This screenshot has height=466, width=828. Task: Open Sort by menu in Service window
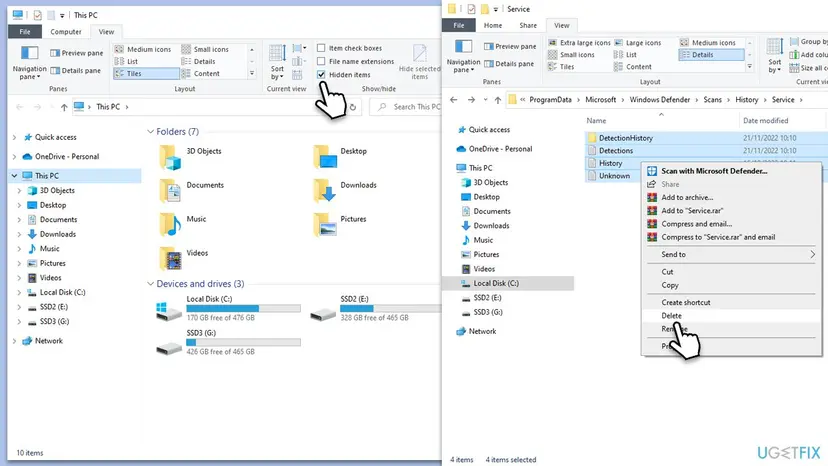pos(774,56)
